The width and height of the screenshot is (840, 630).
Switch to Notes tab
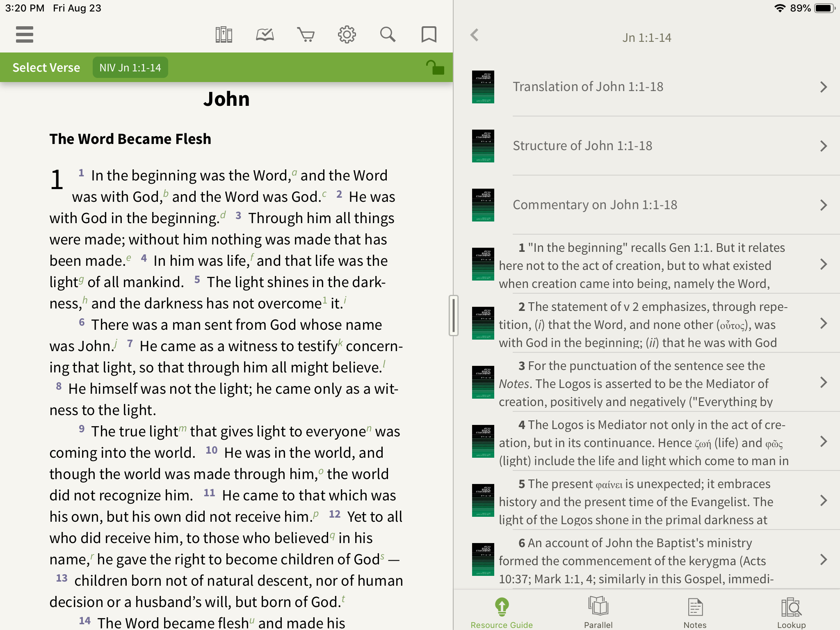click(x=695, y=613)
